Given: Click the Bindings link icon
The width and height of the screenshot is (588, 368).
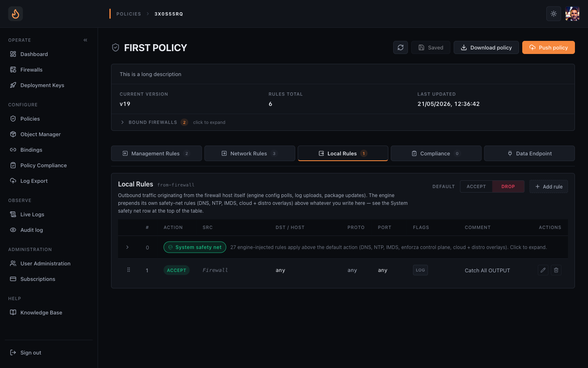Looking at the screenshot, I should pos(13,150).
